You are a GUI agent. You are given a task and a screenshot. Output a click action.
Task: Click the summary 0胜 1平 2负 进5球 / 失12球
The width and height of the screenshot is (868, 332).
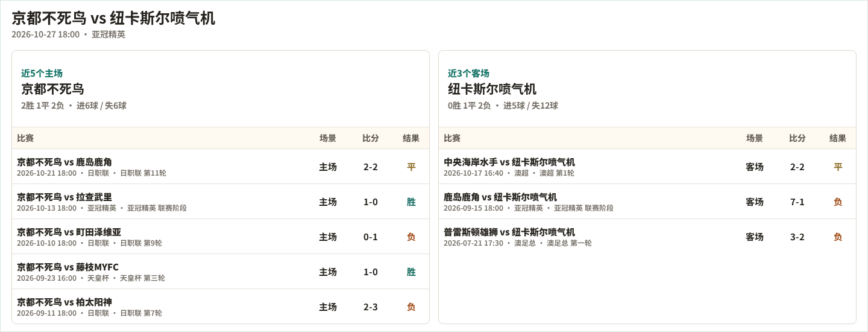[x=503, y=106]
